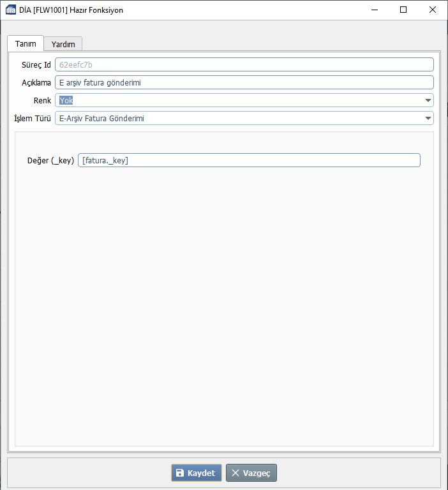Select the Süreç Id field
This screenshot has height=490, width=448.
244,64
